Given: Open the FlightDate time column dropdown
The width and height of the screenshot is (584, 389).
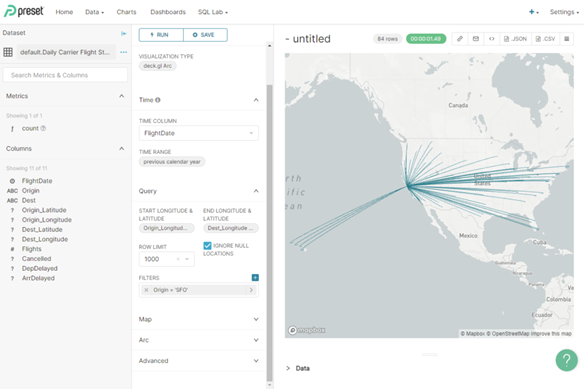Looking at the screenshot, I should coord(199,133).
